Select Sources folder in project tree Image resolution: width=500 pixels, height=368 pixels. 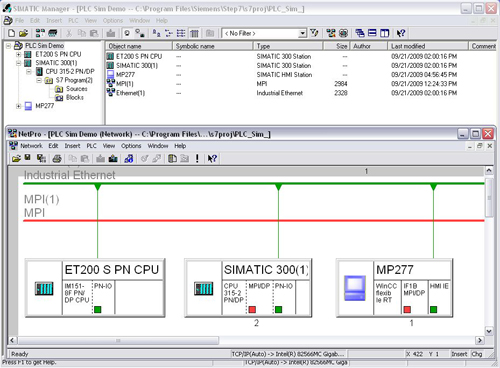point(77,89)
